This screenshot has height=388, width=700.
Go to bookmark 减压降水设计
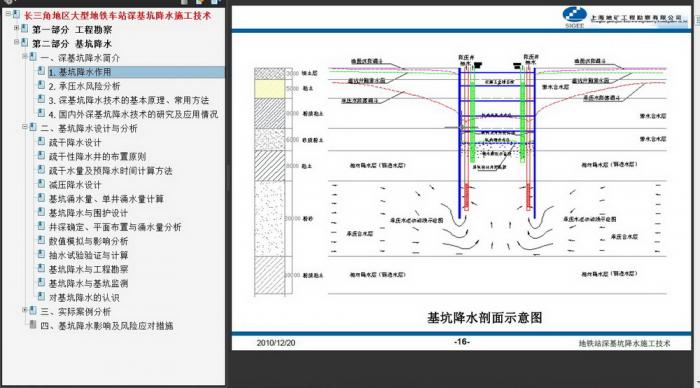pyautogui.click(x=75, y=185)
